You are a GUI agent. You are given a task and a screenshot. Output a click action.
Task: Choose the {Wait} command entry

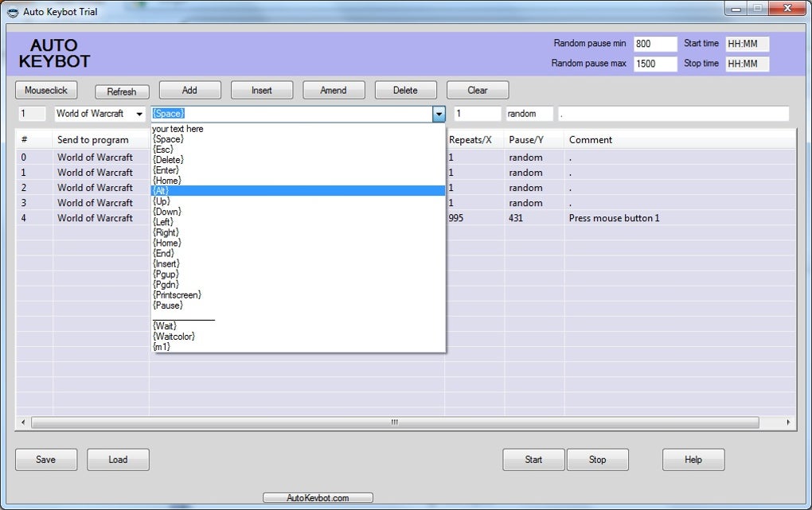click(x=299, y=325)
